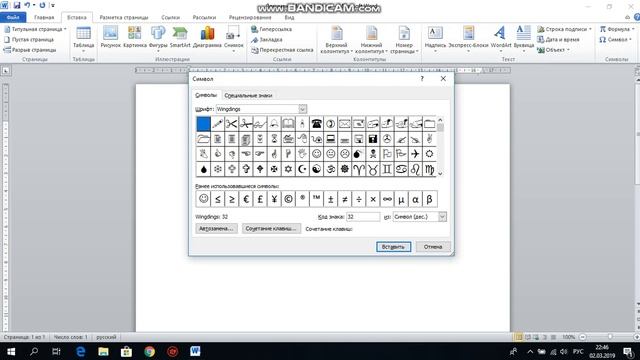The image size is (640, 360).
Task: Insert a table from the Таблица icon
Action: pos(83,38)
